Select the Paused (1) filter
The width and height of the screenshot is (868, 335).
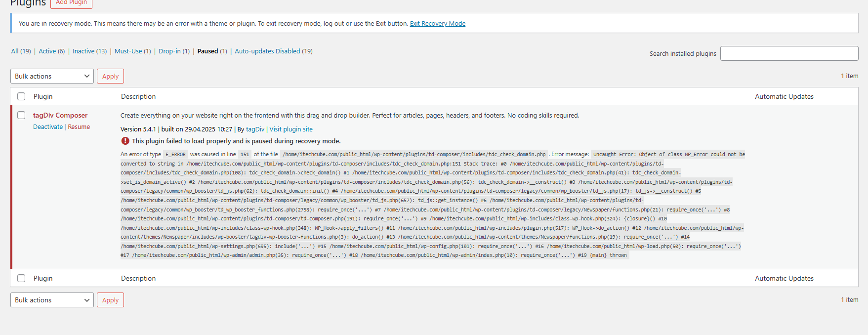[212, 51]
